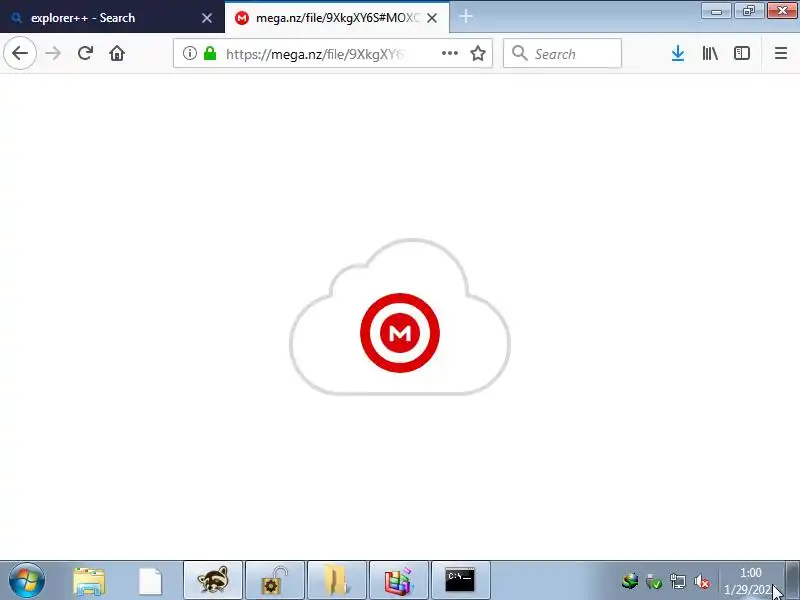Click inside the Firefox Search box
Viewport: 800px width, 600px height.
[x=562, y=53]
